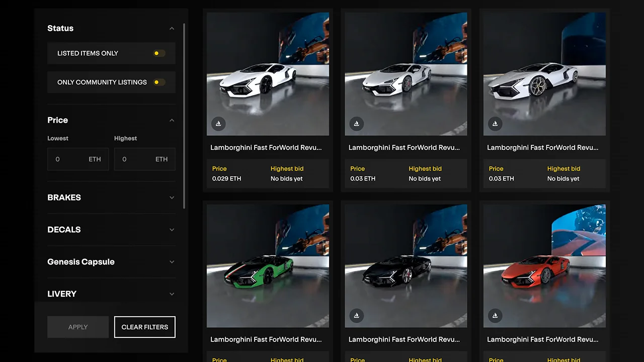The image size is (644, 362).
Task: Click title under the red car
Action: (x=543, y=339)
